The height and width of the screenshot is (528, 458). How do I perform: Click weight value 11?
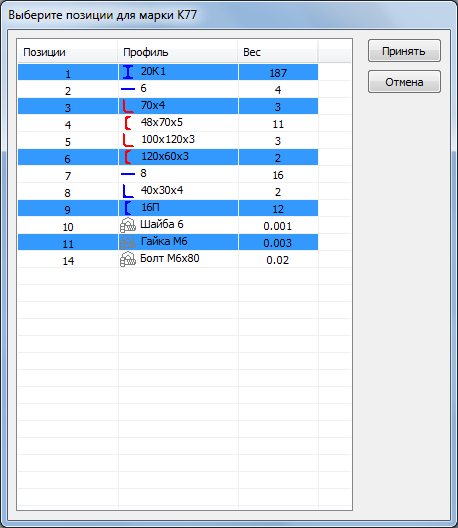(278, 124)
